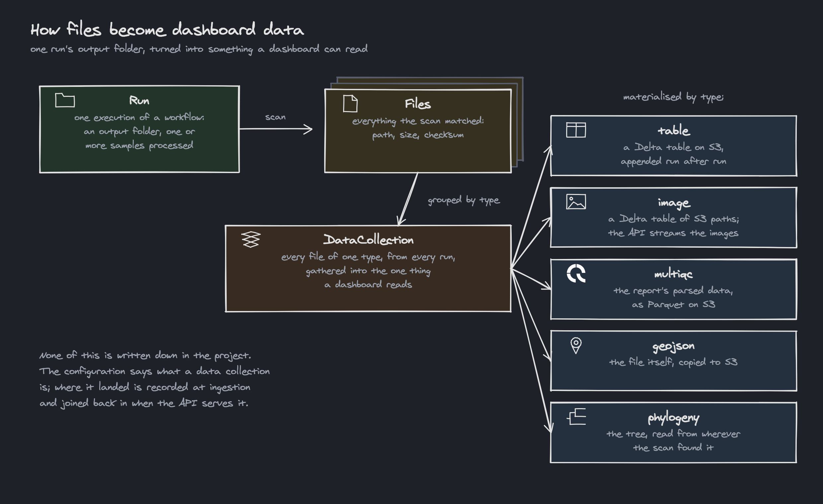
Task: Click 'a dashboard reads' line
Action: coord(368,284)
